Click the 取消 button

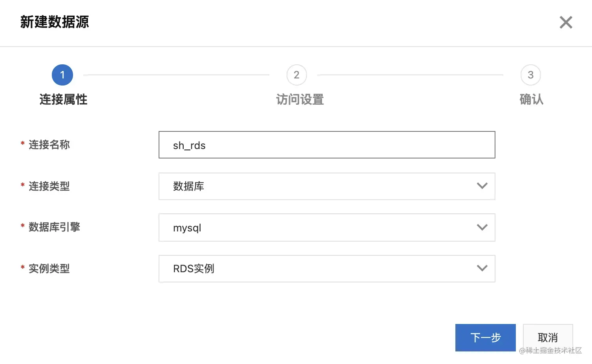pyautogui.click(x=548, y=337)
